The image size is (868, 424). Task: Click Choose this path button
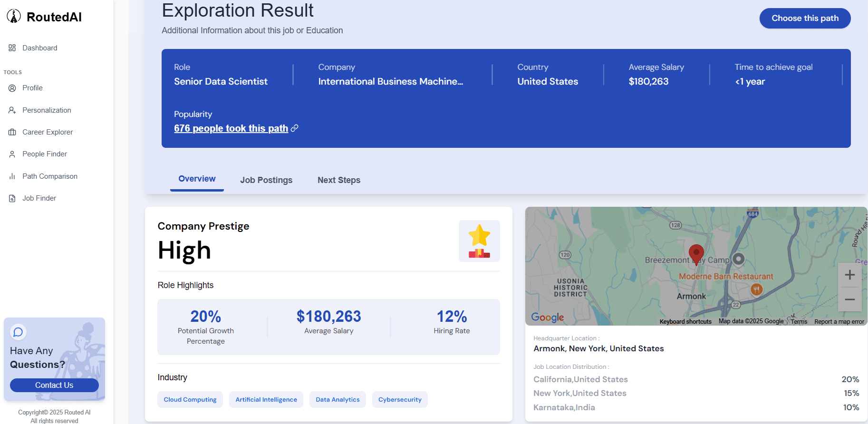tap(805, 18)
